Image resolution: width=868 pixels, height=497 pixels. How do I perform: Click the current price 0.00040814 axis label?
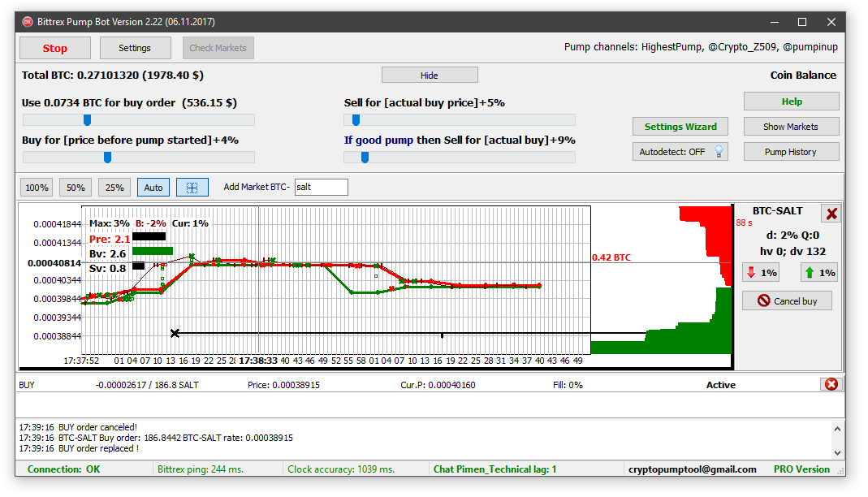54,263
